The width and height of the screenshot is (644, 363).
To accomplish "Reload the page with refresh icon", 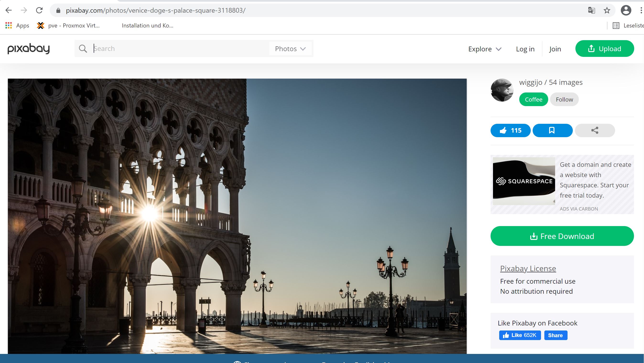I will 39,10.
